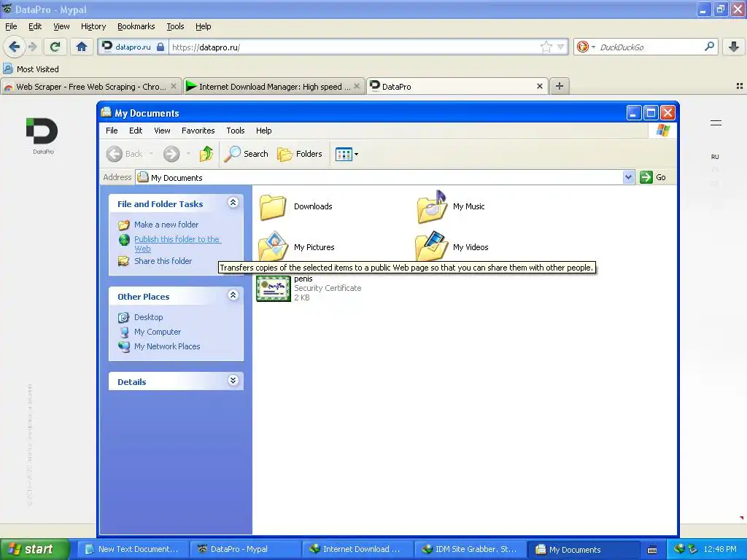Click keyboard icon on taskbar

(x=652, y=550)
